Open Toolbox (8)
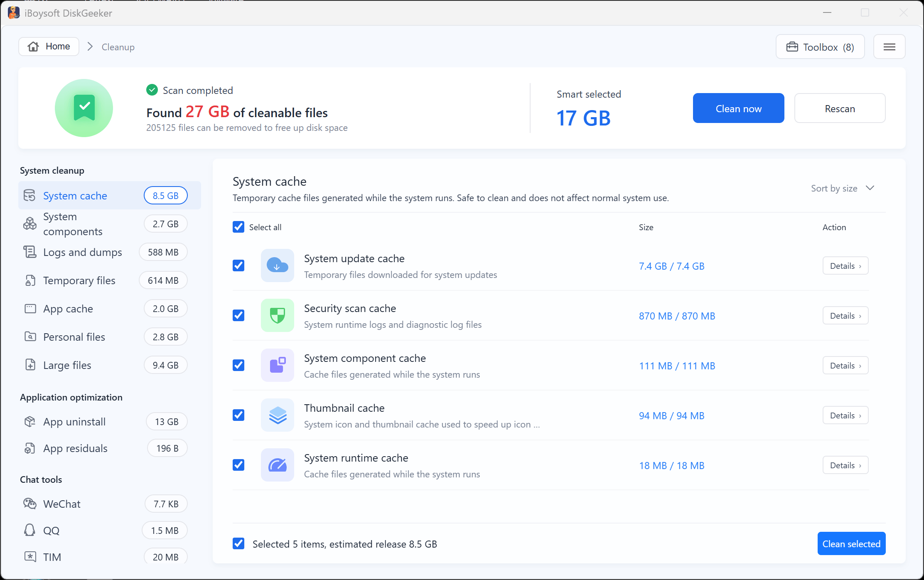Screen dimensions: 924x580 [820, 47]
